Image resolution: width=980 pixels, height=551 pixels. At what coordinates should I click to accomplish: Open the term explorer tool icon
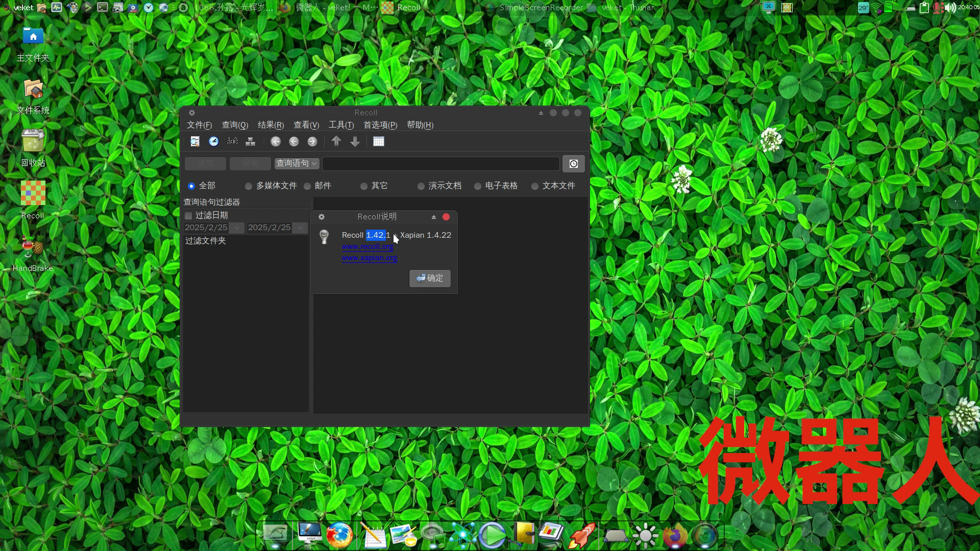[232, 142]
